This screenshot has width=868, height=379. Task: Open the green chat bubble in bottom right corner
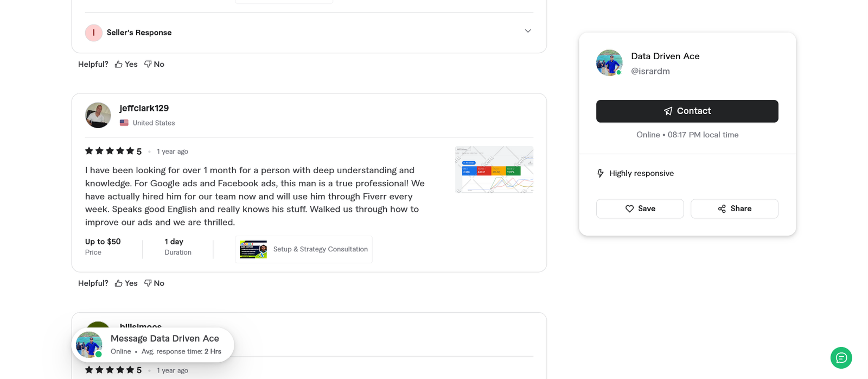click(841, 358)
